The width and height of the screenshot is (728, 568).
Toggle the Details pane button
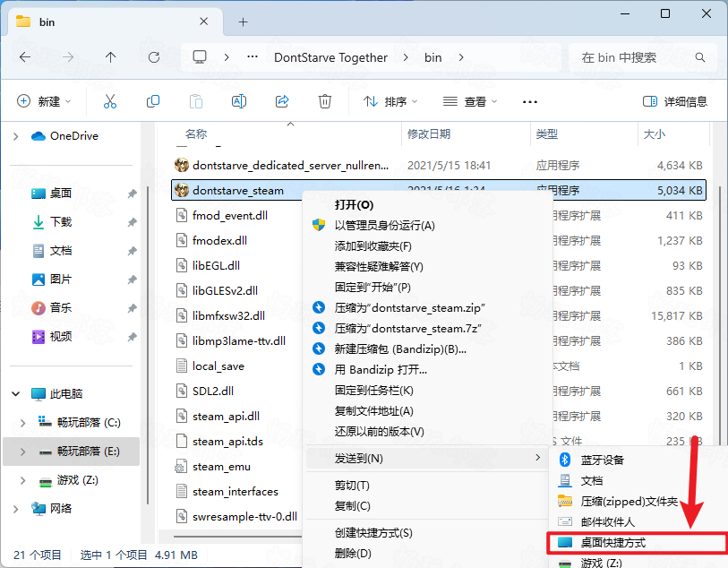tap(674, 101)
